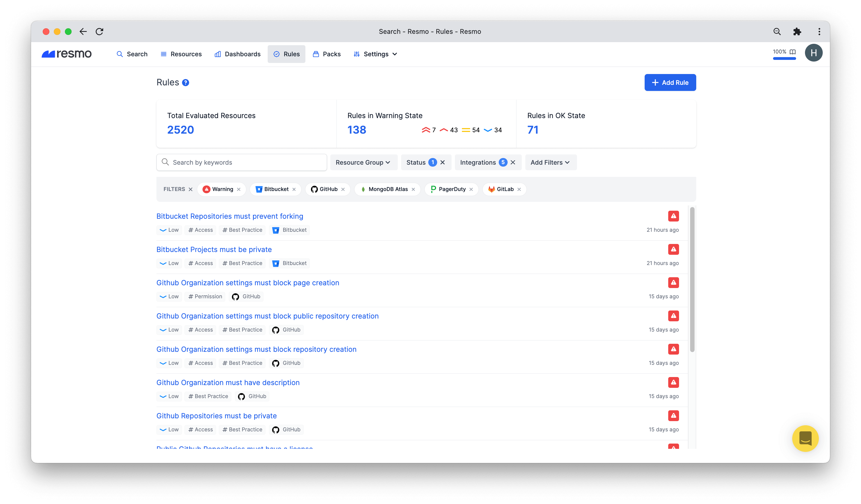Remove the MongoDB Atlas filter chip
Image resolution: width=861 pixels, height=504 pixels.
click(413, 190)
